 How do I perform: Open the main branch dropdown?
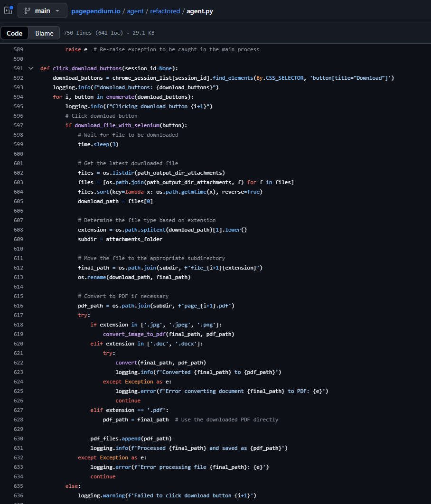42,10
